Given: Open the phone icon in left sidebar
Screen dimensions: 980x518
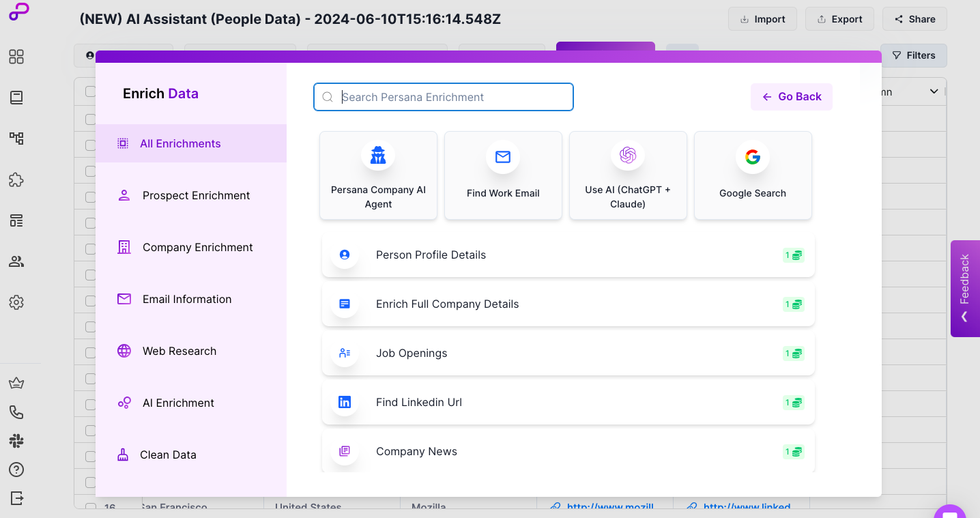Looking at the screenshot, I should pos(16,412).
